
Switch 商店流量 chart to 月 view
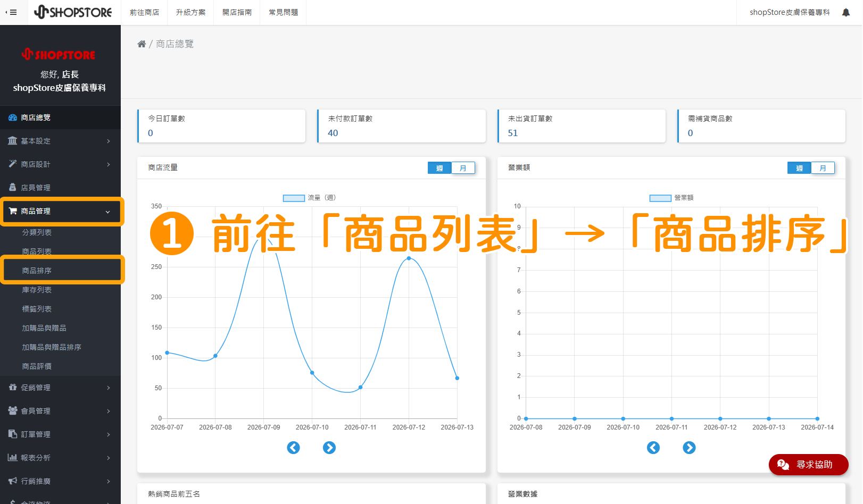463,168
